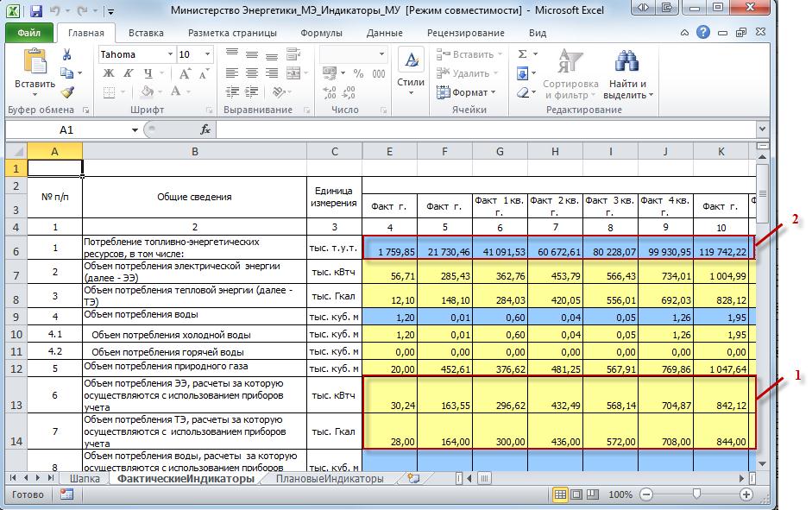Minimize the ribbon with caret icon
812x510 pixels.
tap(684, 33)
